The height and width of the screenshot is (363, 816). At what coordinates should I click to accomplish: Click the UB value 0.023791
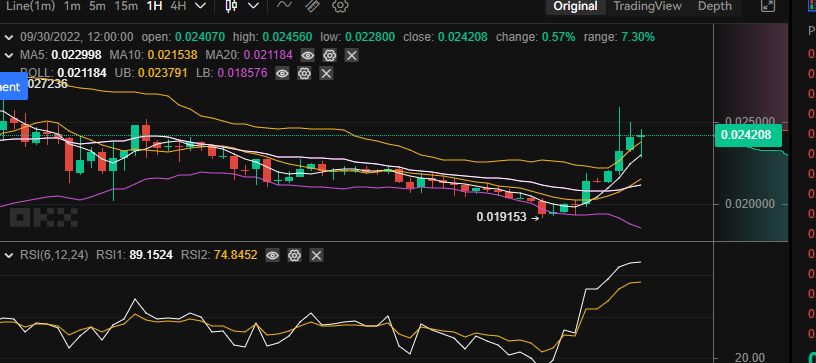[163, 73]
